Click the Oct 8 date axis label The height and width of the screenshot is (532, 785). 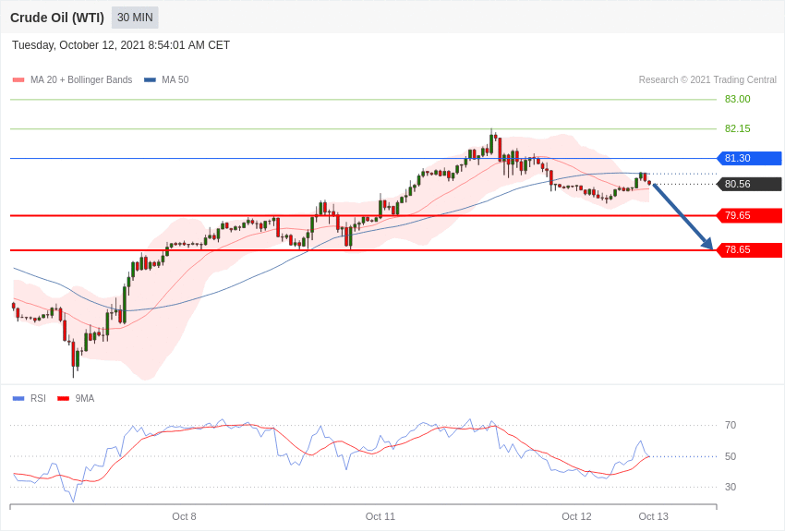point(184,516)
